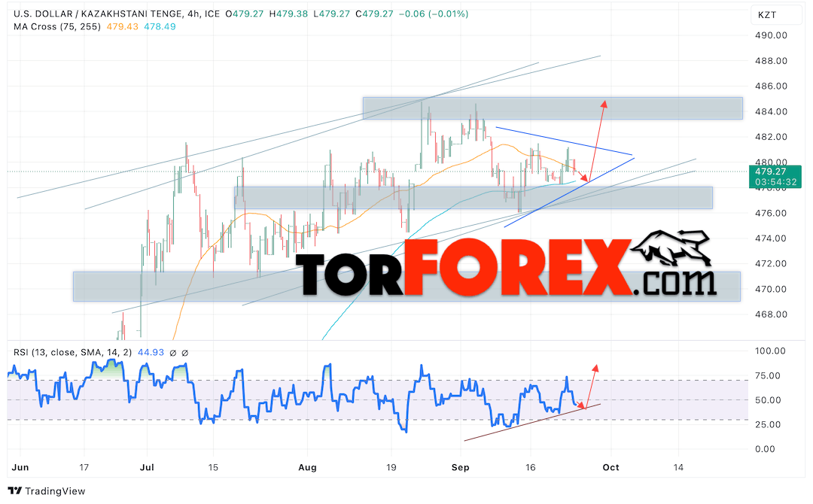Click the 488.00 price axis label
Viewport: 813px width, 504px height.
(x=771, y=61)
